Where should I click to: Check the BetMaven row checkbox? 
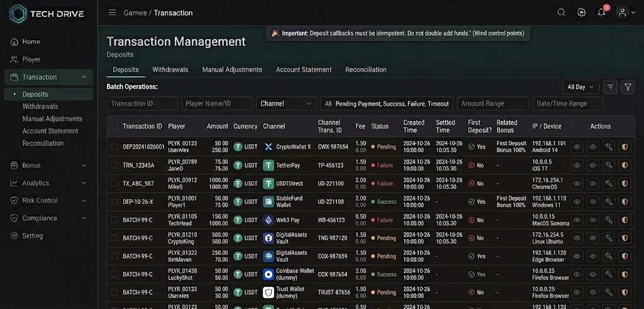[x=114, y=256]
